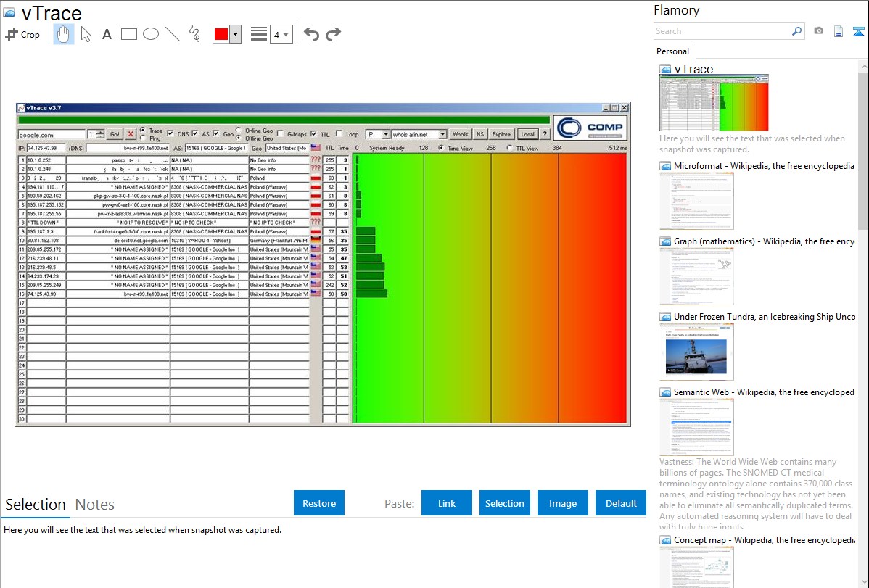Select the Crop tool

coord(22,34)
